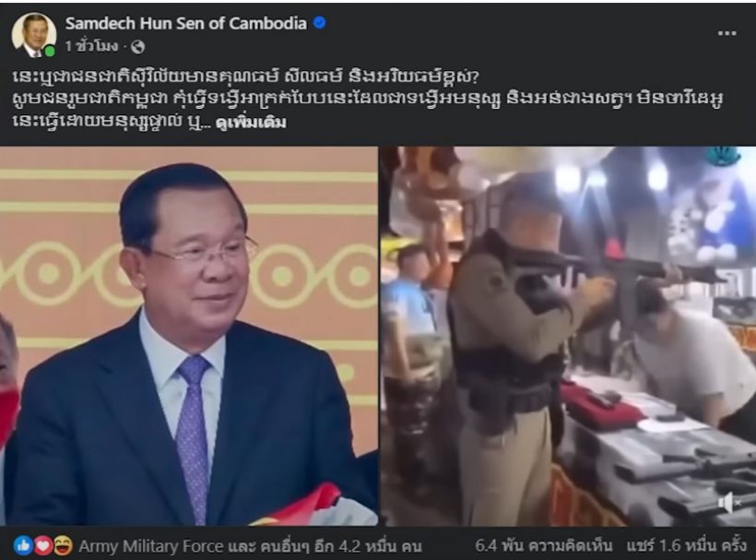Open Samdech Hun Sen profile picture
Viewport: 756px width, 560px height.
click(x=34, y=35)
